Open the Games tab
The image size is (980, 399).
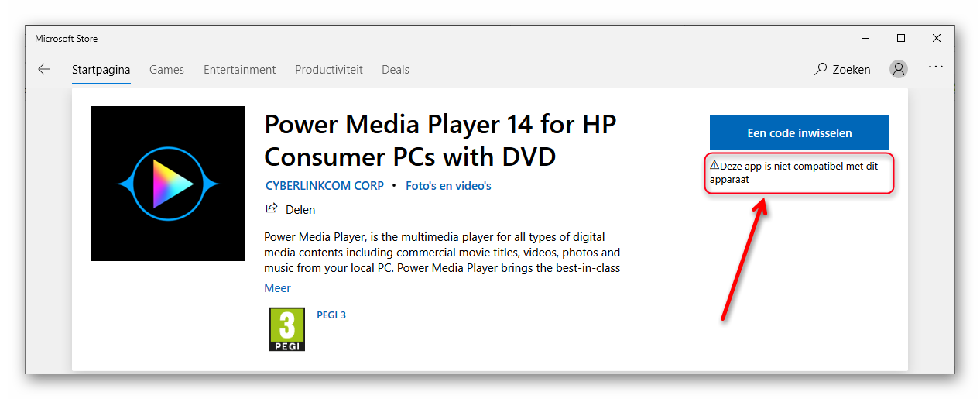click(166, 69)
